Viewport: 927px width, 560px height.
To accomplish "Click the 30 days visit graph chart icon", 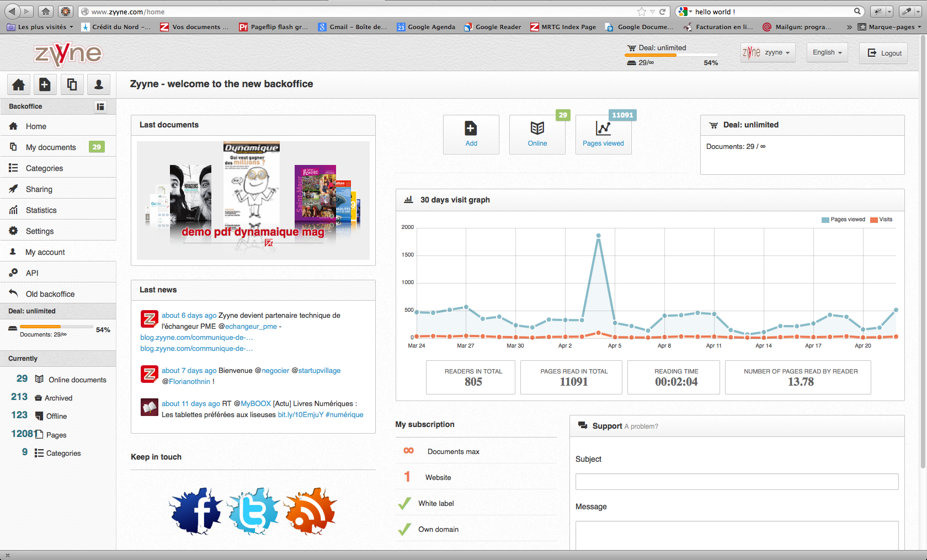I will tap(408, 200).
